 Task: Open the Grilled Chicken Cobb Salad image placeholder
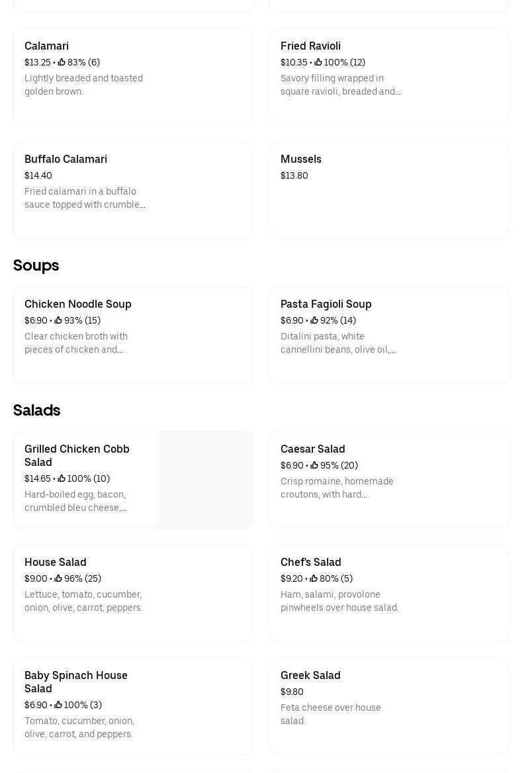coord(204,480)
